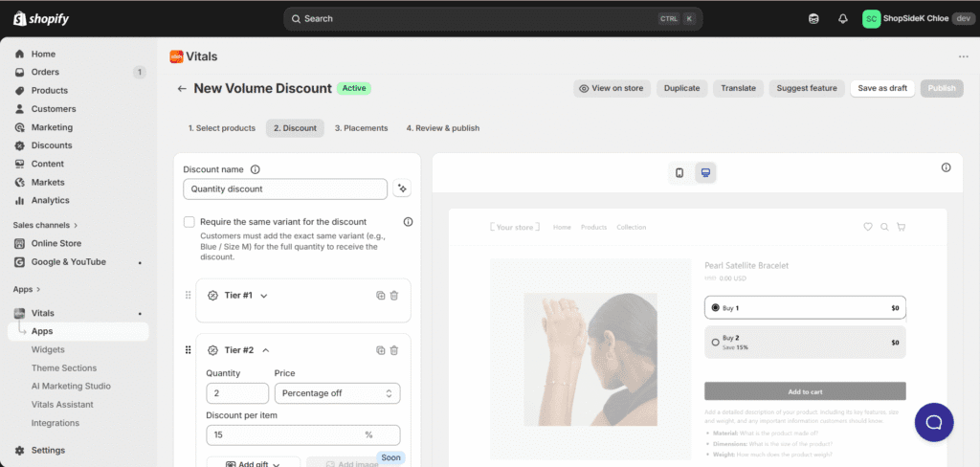Click the drag handle for Tier #2

click(x=189, y=350)
